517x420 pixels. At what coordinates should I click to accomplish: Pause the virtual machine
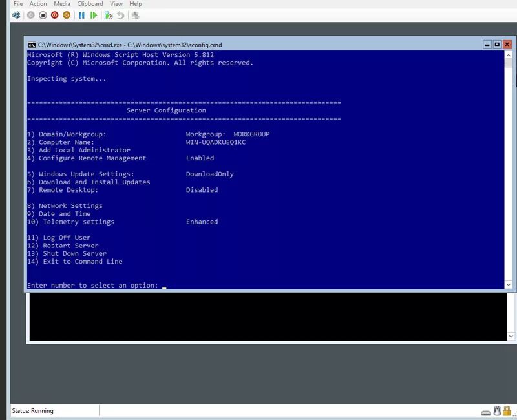[82, 15]
